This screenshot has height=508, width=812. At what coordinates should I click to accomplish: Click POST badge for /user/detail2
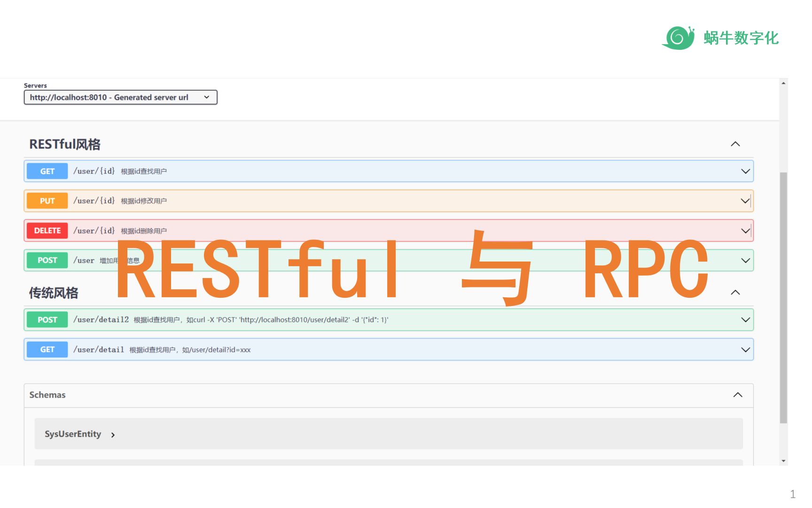point(47,320)
